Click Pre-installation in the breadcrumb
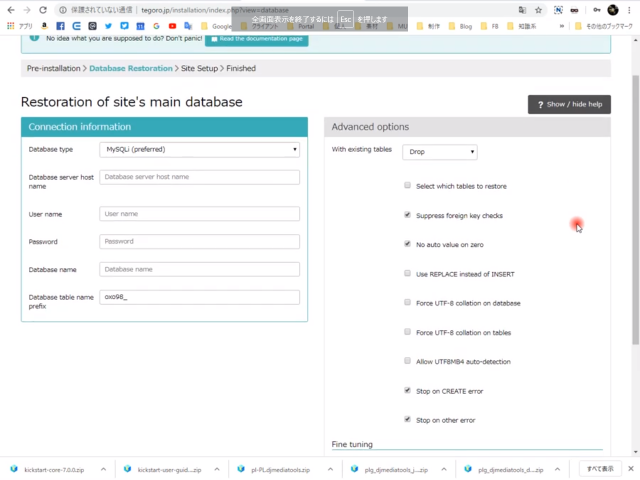This screenshot has height=480, width=640. (54, 68)
